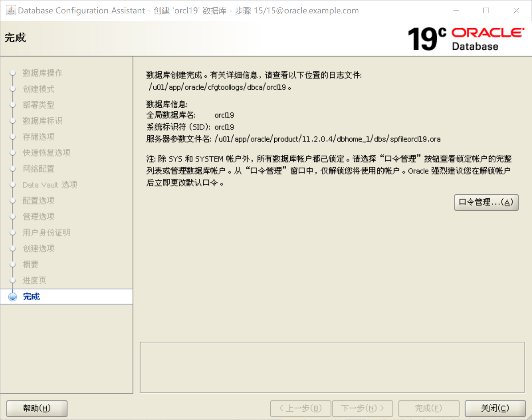Viewport: 532px width, 420px height.
Task: Select the 创建选项 step
Action: (38, 248)
